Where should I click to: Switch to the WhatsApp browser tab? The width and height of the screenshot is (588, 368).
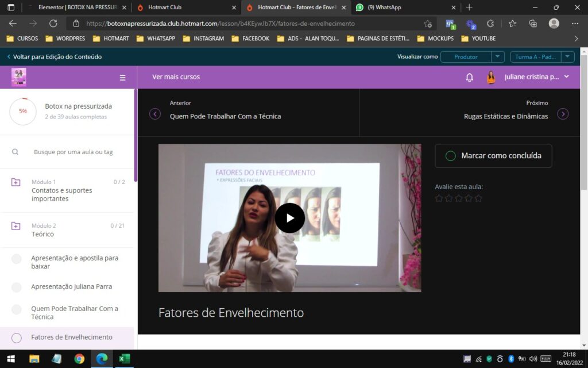tap(405, 7)
